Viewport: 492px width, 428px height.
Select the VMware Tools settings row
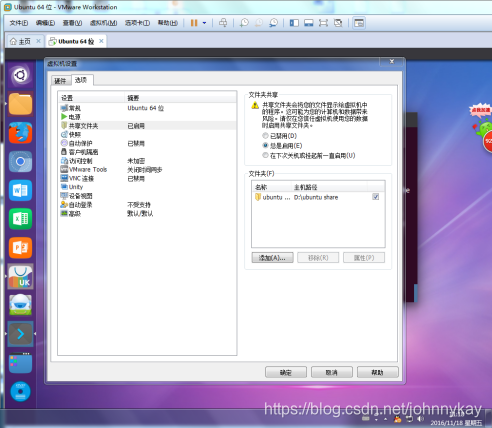[147, 170]
